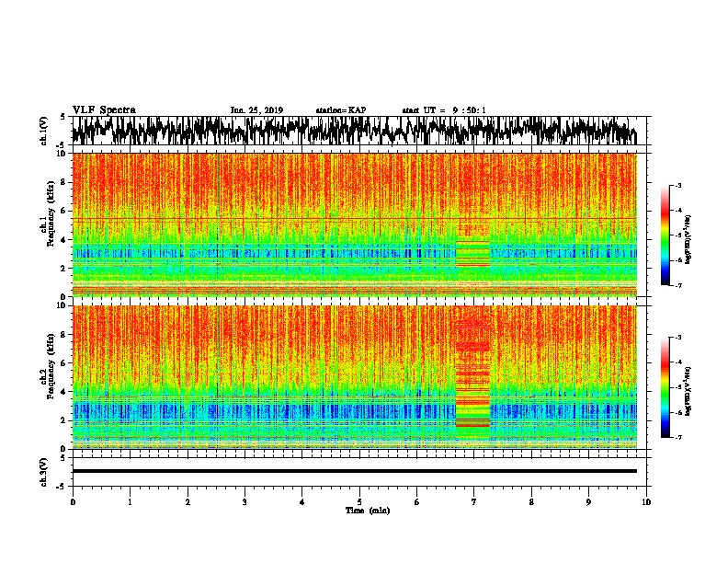This screenshot has width=728, height=563.
Task: Click the ch.2 "Frequency (kHz)" axis label
Action: point(51,365)
